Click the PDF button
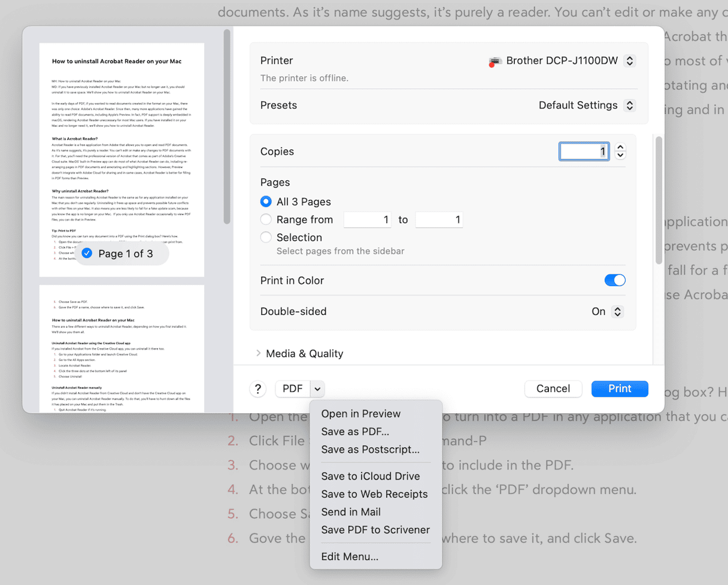Viewport: 728px width, 585px height. [x=293, y=389]
